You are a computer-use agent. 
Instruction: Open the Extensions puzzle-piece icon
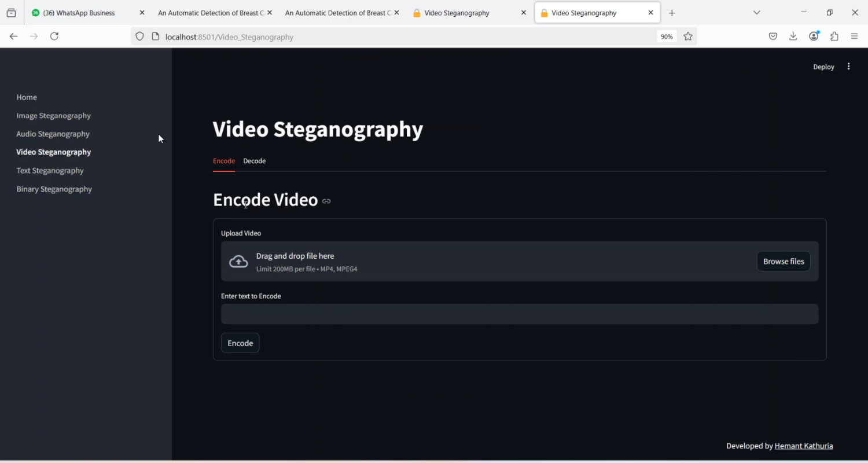coord(834,36)
